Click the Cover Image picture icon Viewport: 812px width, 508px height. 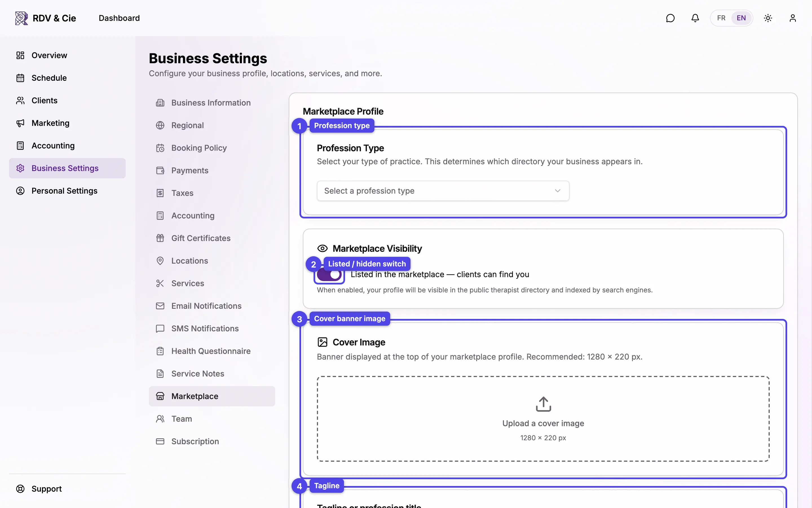[323, 342]
